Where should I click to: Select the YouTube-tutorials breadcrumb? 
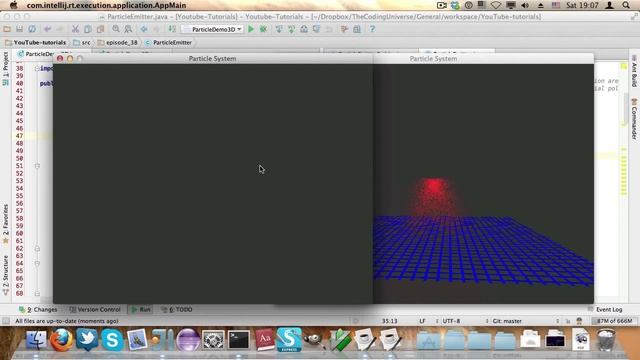pos(36,42)
